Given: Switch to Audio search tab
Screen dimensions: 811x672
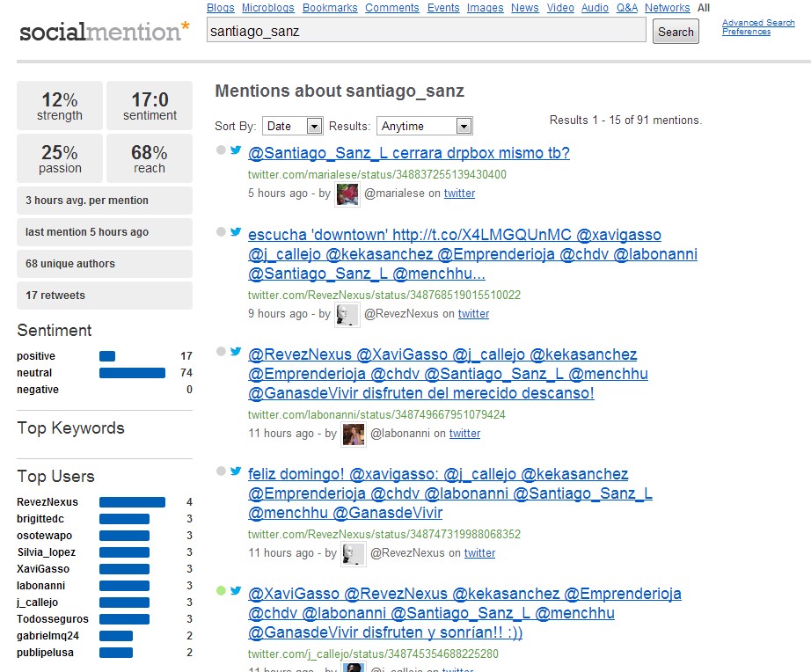Looking at the screenshot, I should pos(595,8).
